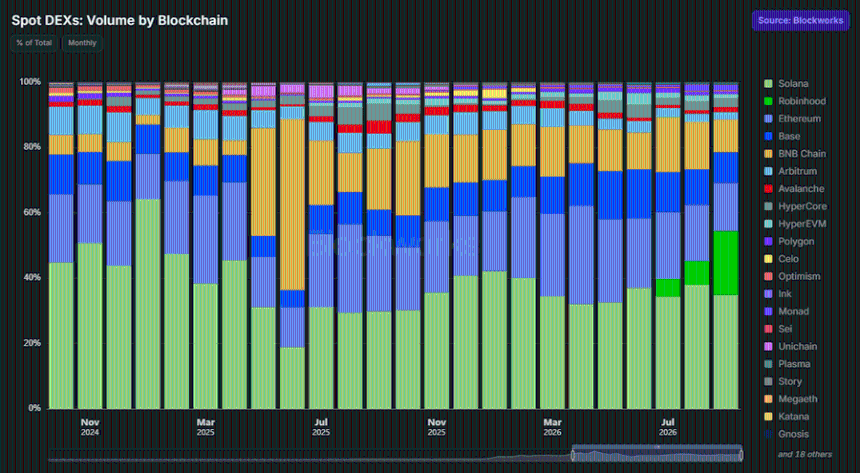Viewport: 860px width, 473px height.
Task: Open the % of Total dropdown
Action: [x=34, y=43]
